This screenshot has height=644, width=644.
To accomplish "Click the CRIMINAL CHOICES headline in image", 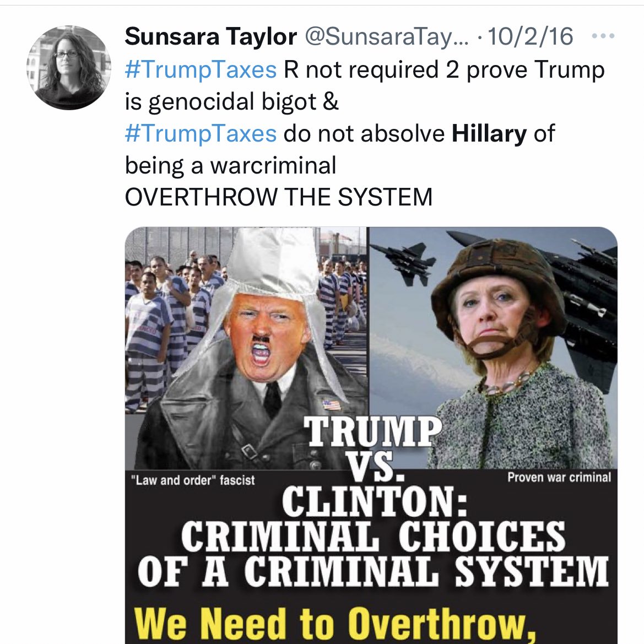I will coord(374,537).
